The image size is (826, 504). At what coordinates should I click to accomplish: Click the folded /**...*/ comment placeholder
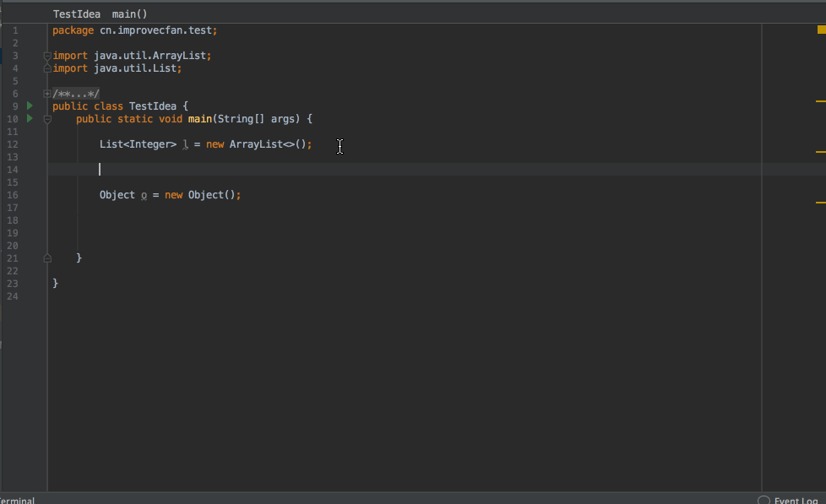click(76, 94)
